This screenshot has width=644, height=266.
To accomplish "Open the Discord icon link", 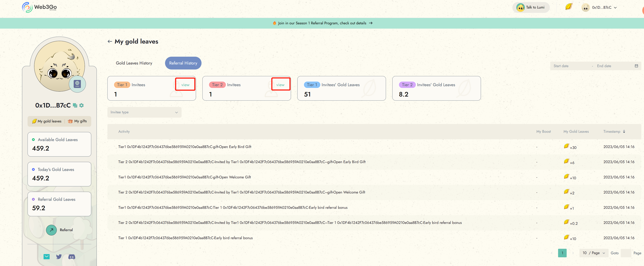I will (72, 256).
